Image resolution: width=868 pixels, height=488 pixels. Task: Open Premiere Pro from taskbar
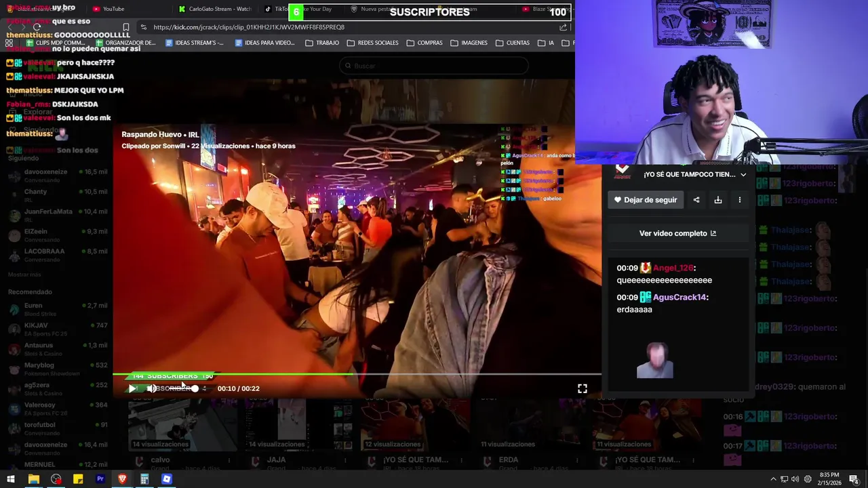(100, 479)
